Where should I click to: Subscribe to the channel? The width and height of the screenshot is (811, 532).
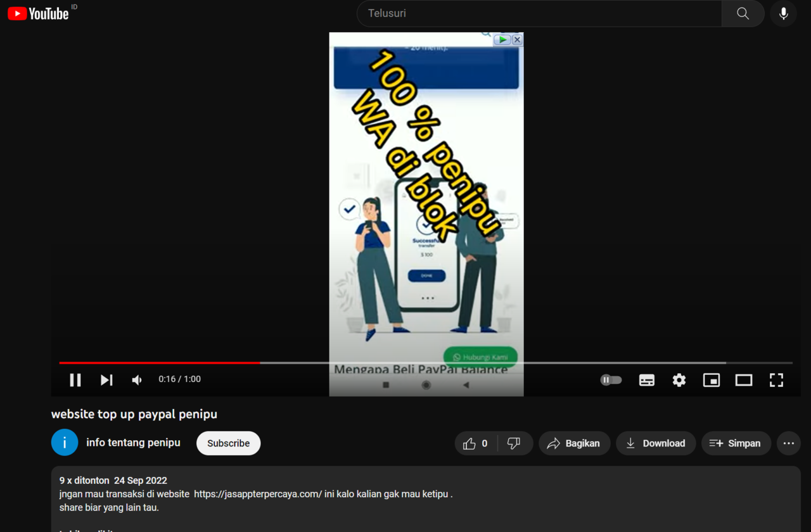pos(228,443)
